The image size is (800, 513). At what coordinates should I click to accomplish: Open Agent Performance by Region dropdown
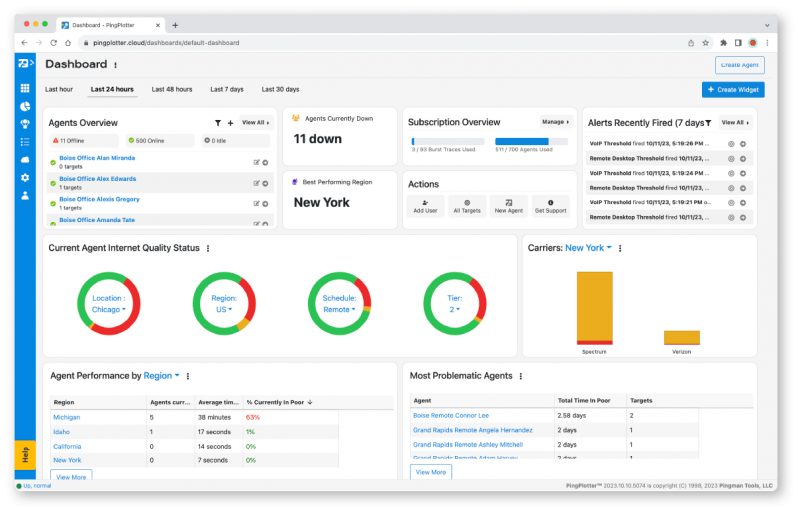[x=161, y=376]
